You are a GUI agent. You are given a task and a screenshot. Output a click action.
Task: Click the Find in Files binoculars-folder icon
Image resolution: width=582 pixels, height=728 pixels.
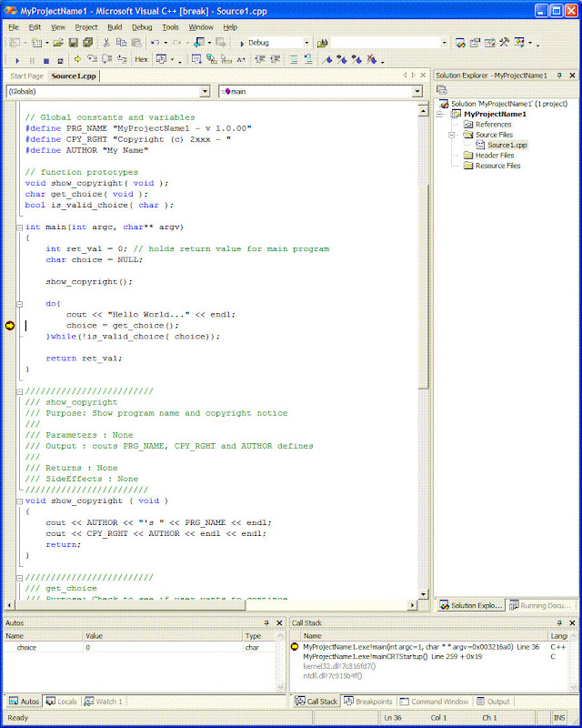tap(323, 43)
